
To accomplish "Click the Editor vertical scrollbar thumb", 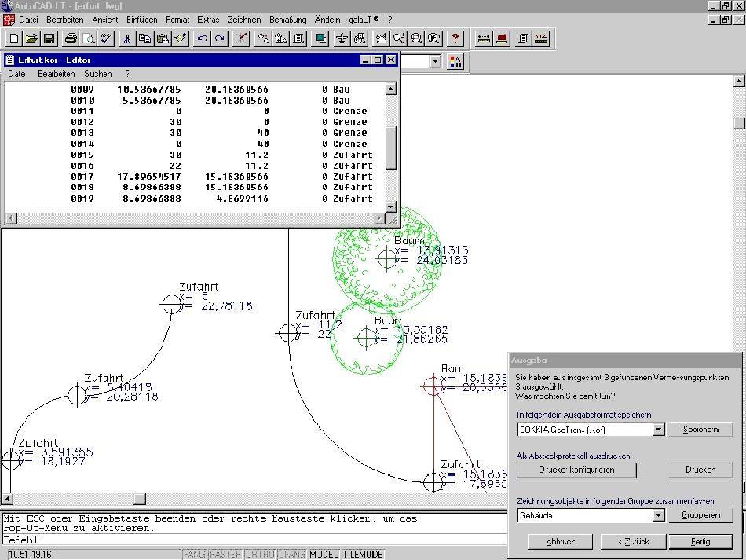I will point(390,148).
